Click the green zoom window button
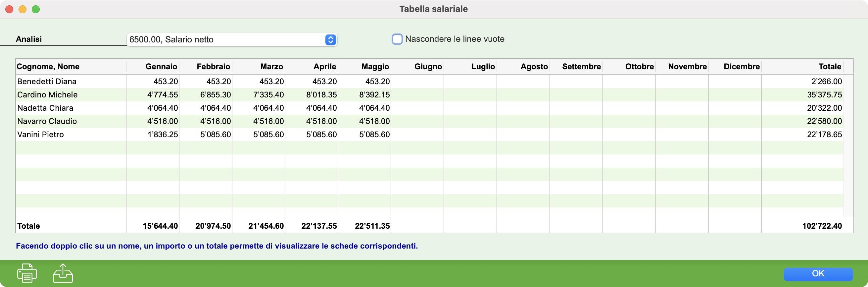Image resolution: width=868 pixels, height=287 pixels. (x=36, y=9)
